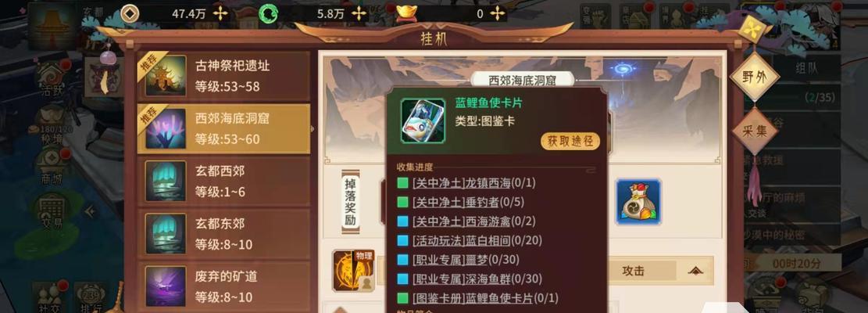The height and width of the screenshot is (313, 868).
Task: Add gold ingots with plus icon
Action: (x=497, y=13)
